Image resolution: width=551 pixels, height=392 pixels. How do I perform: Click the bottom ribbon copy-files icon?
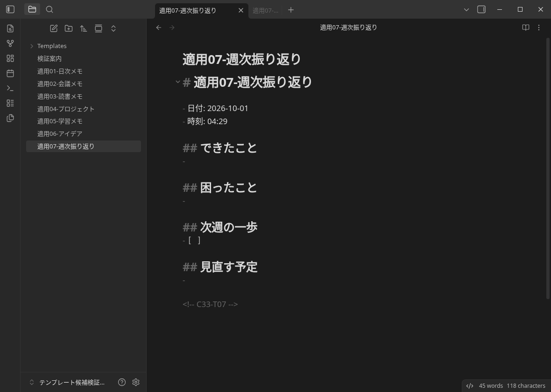(10, 118)
